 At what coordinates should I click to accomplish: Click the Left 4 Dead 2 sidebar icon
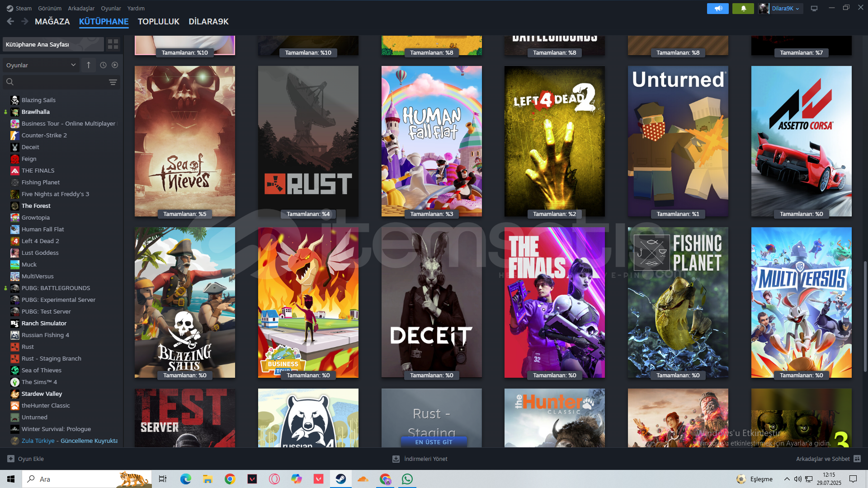point(15,241)
